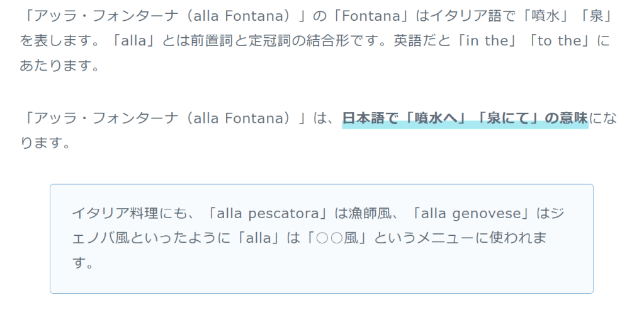Image resolution: width=644 pixels, height=314 pixels.
Task: Click あたります。 ending the first paragraph
Action: 60,66
